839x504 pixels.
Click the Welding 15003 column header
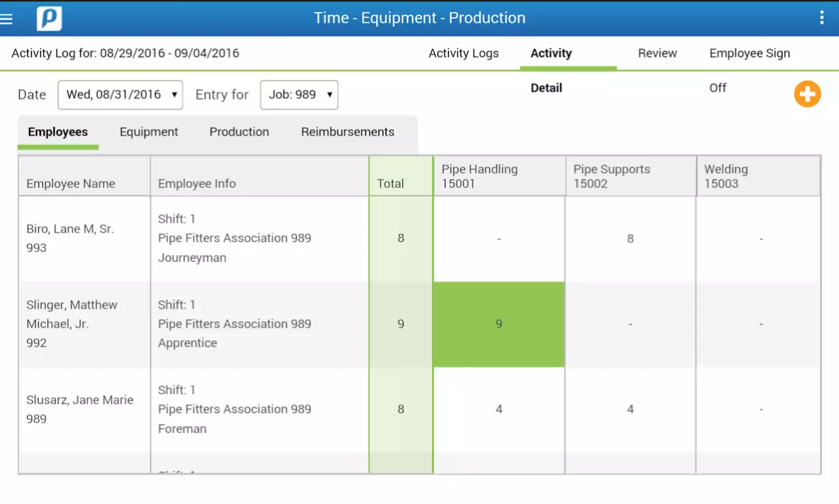coord(758,176)
